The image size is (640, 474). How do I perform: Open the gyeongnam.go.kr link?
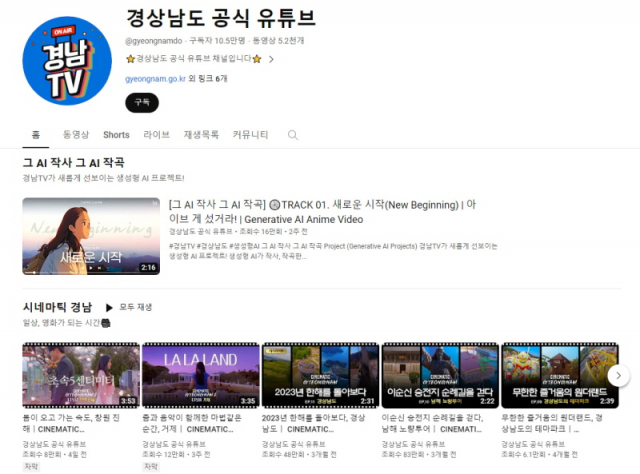tap(156, 78)
